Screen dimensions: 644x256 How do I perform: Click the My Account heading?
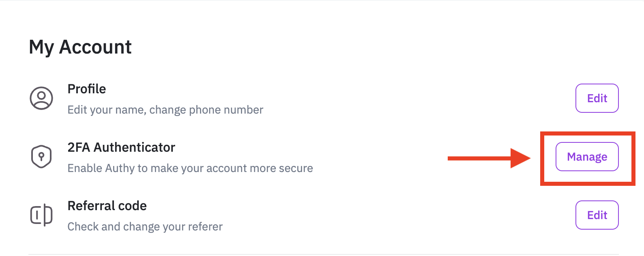(x=80, y=47)
